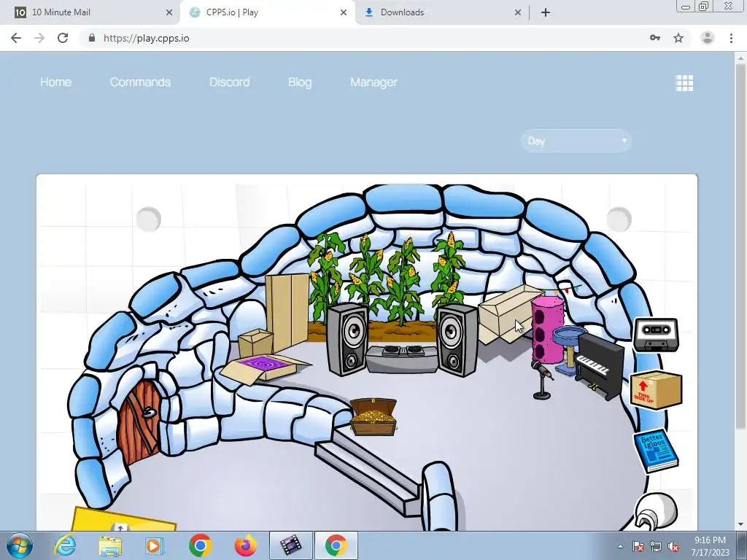Image resolution: width=747 pixels, height=560 pixels.
Task: Open the apps grid menu icon
Action: point(684,83)
